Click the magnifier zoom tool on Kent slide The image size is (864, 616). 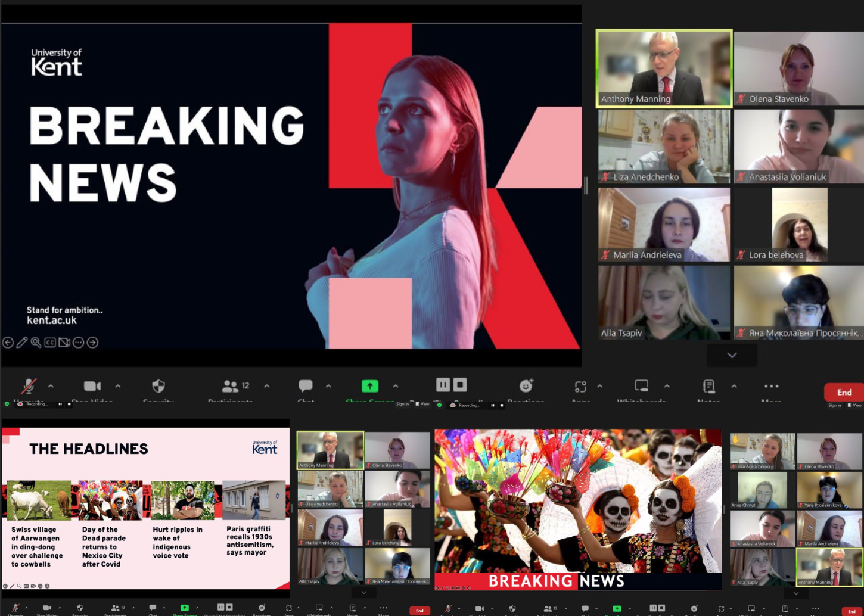[x=36, y=343]
